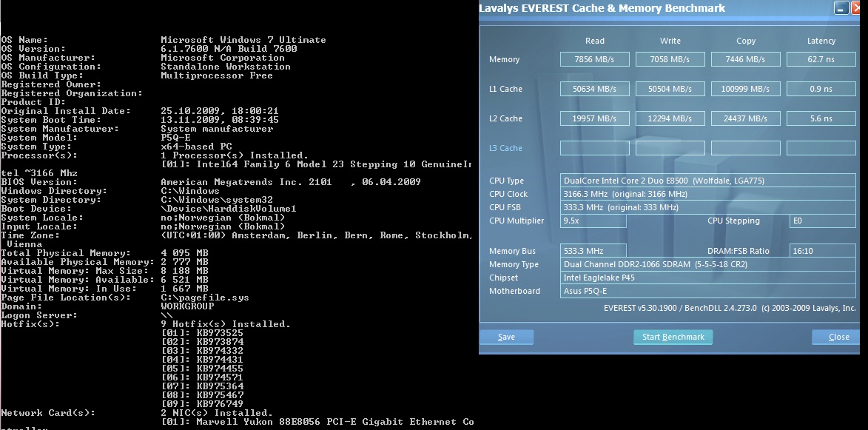Select the L2 Cache Copy 24437 MB/s field
The width and height of the screenshot is (868, 430).
[746, 118]
